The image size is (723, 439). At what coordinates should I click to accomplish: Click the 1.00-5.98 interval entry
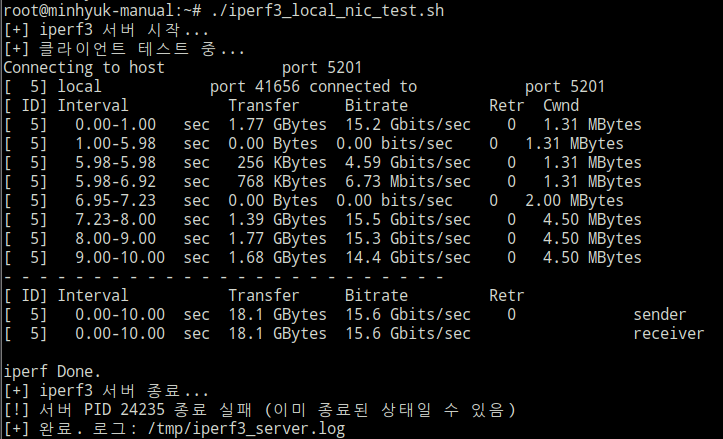click(x=115, y=143)
